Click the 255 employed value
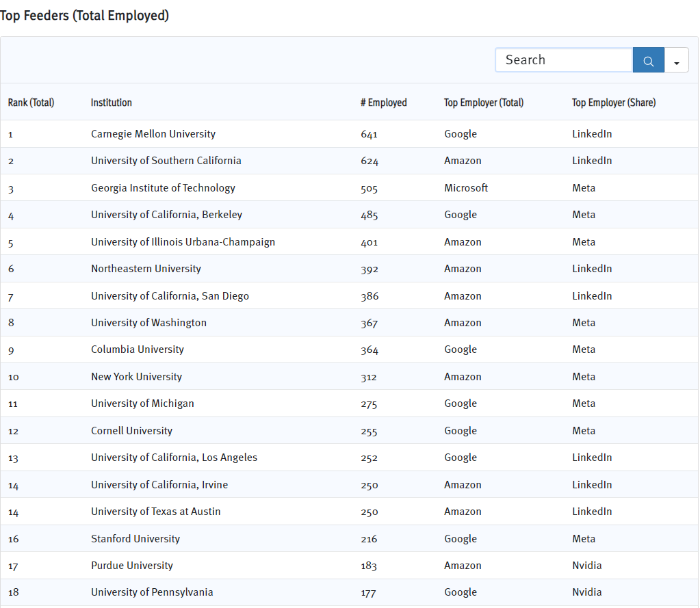The image size is (700, 608). (369, 432)
